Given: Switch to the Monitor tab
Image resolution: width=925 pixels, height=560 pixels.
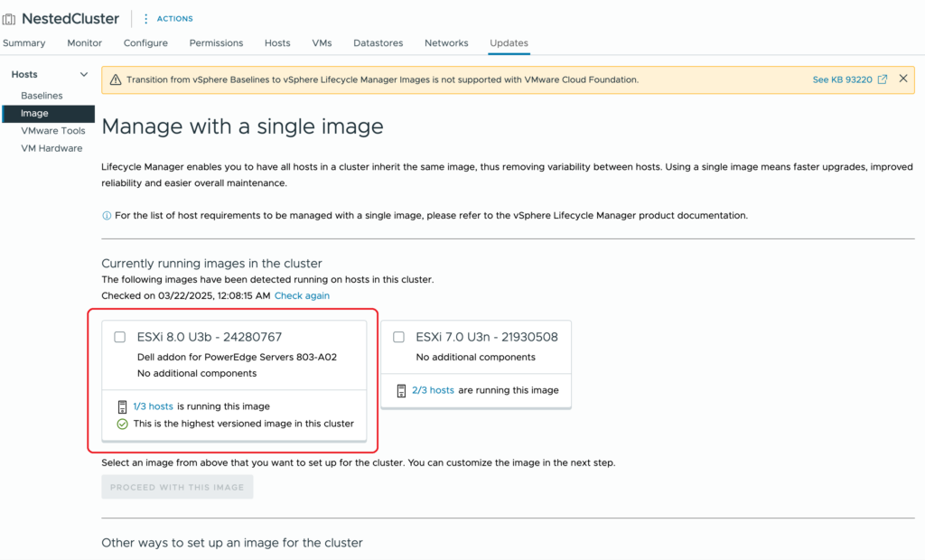Looking at the screenshot, I should (84, 43).
